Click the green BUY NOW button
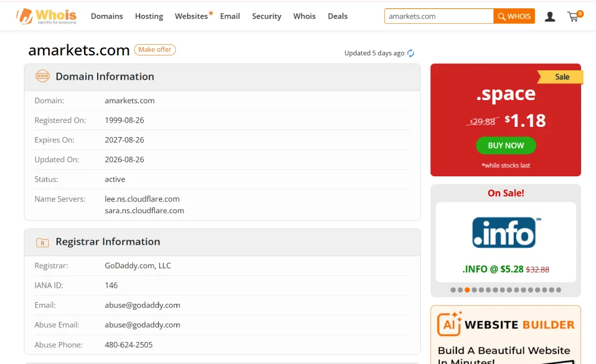This screenshot has height=364, width=596. coord(506,145)
